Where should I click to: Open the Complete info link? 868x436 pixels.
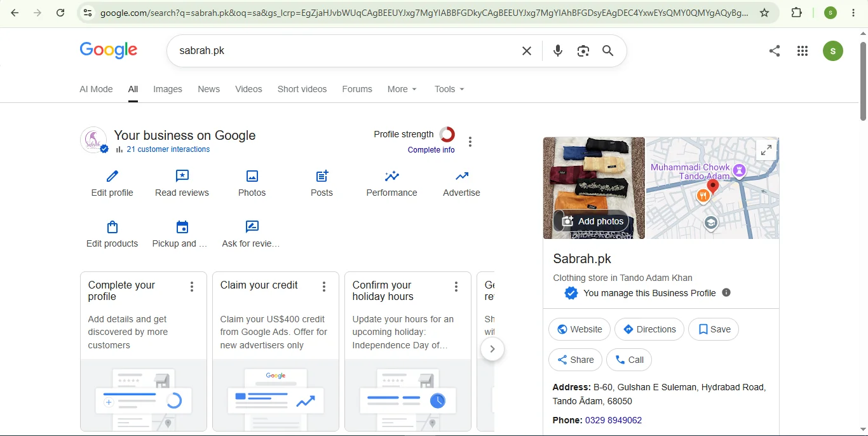tap(431, 150)
